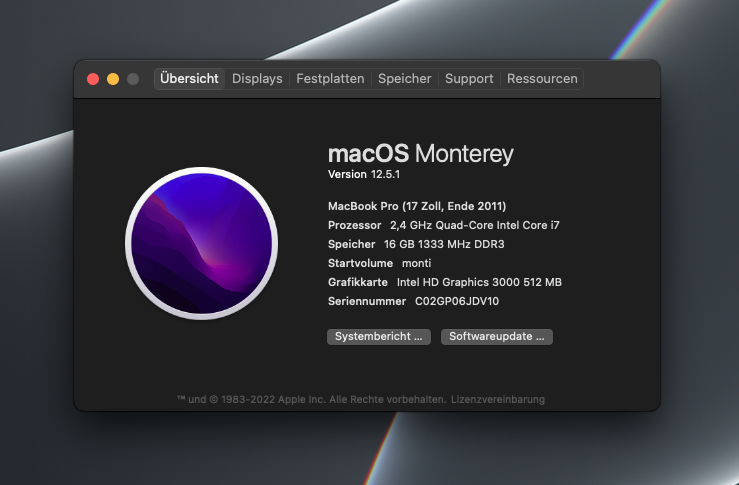Click the Version 12.5.1 text
The width and height of the screenshot is (739, 485).
364,174
